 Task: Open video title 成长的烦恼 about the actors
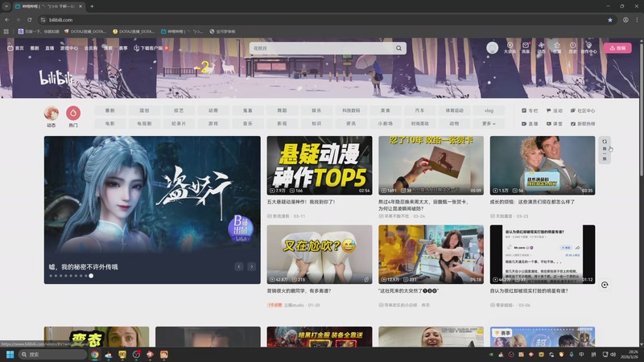pos(532,202)
